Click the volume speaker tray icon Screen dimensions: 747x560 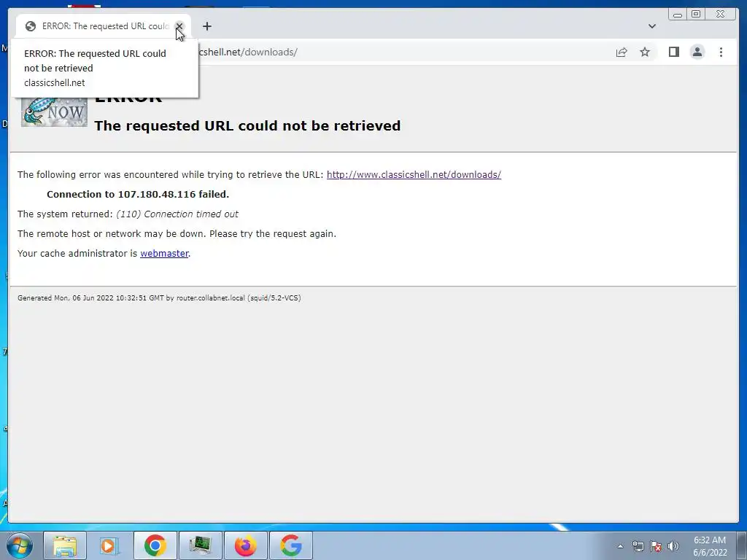(x=673, y=546)
